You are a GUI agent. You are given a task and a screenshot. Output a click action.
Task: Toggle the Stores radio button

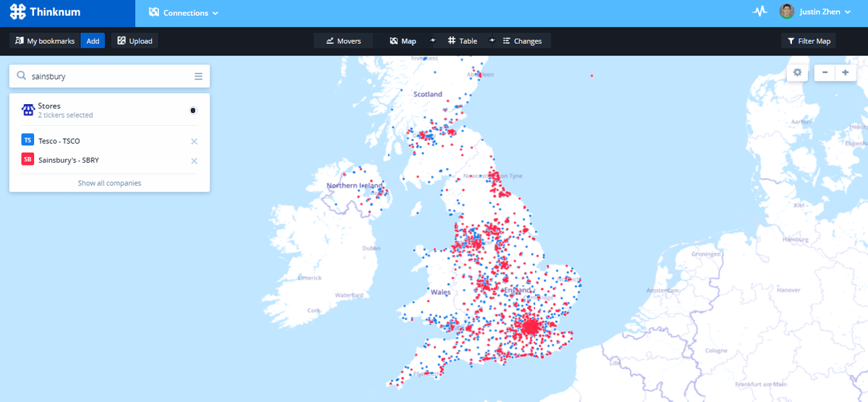click(x=193, y=111)
